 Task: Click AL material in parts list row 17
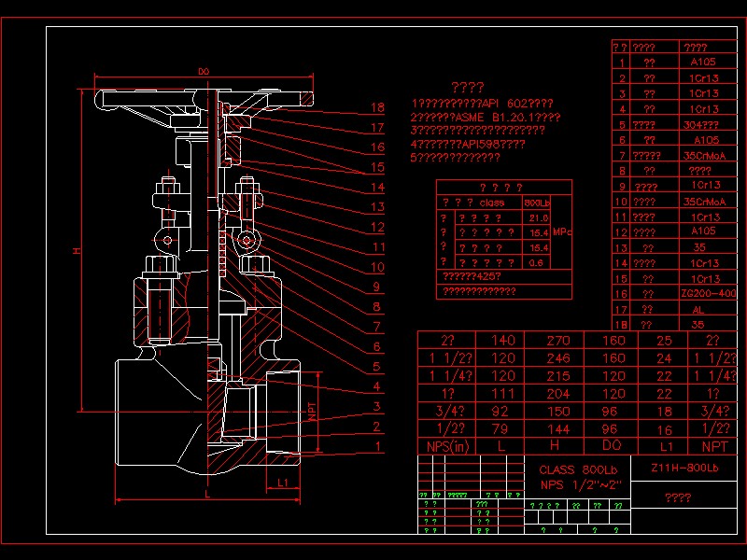(698, 311)
